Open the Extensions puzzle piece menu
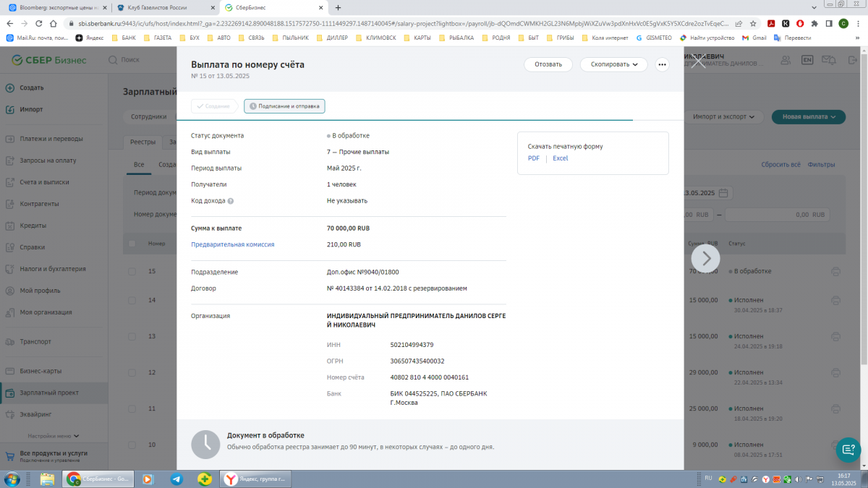Image resolution: width=868 pixels, height=488 pixels. 814,23
